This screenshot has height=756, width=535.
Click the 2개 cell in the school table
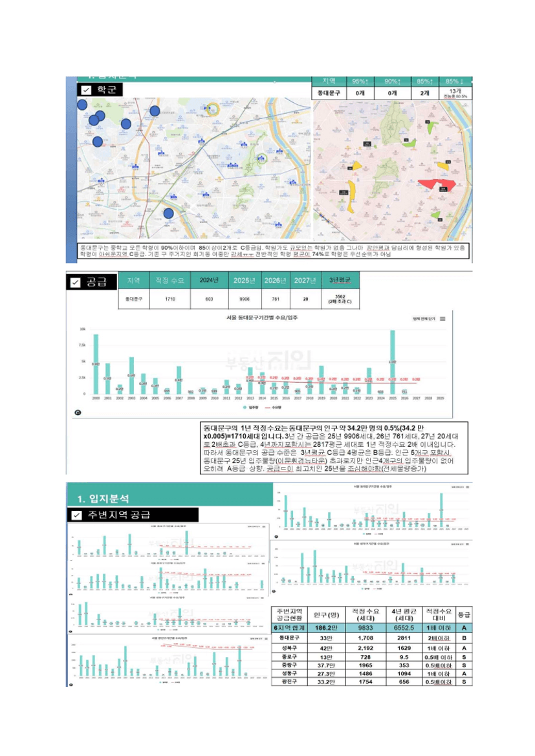[x=424, y=93]
